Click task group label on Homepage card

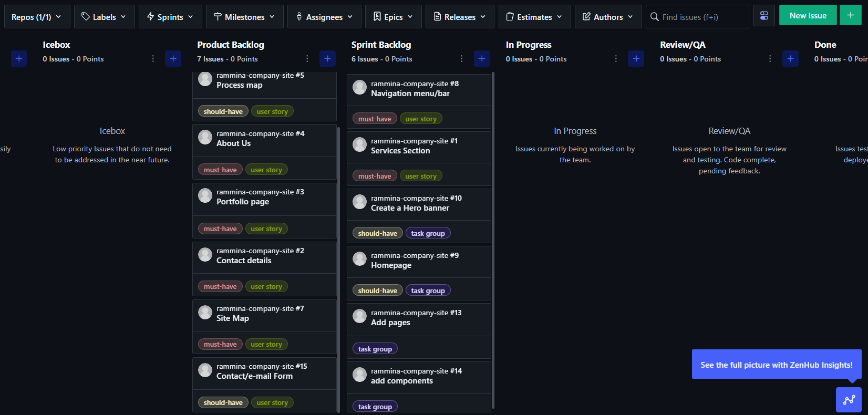(428, 290)
